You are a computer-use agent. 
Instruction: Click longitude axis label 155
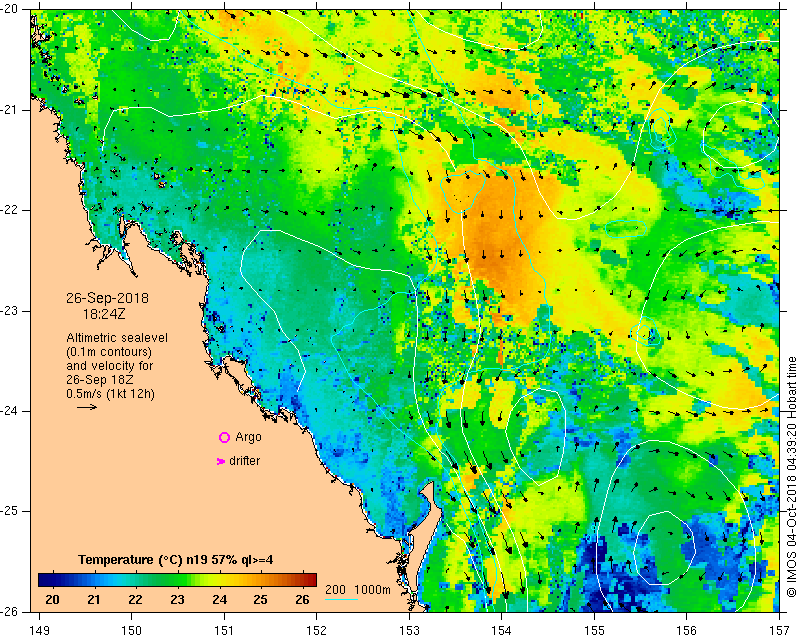click(x=594, y=631)
